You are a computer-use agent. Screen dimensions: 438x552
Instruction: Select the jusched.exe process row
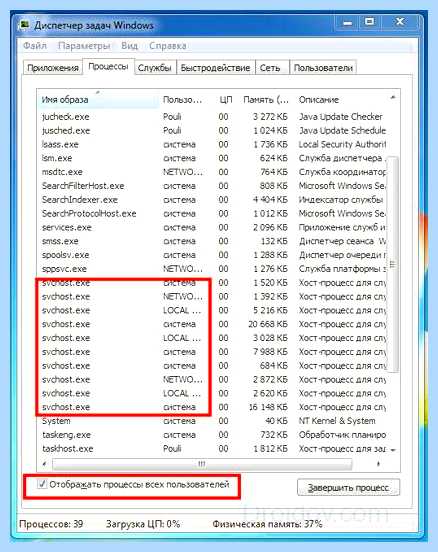212,131
